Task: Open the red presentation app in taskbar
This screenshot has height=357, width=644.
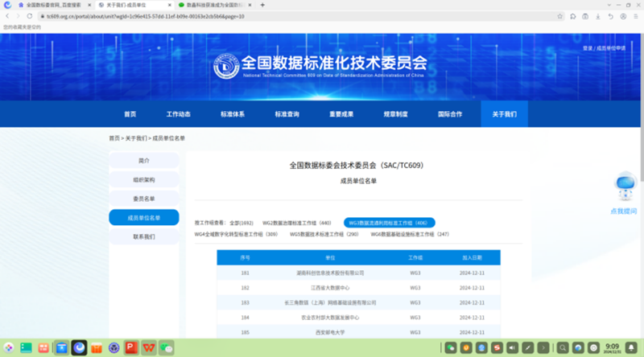Action: (x=130, y=347)
